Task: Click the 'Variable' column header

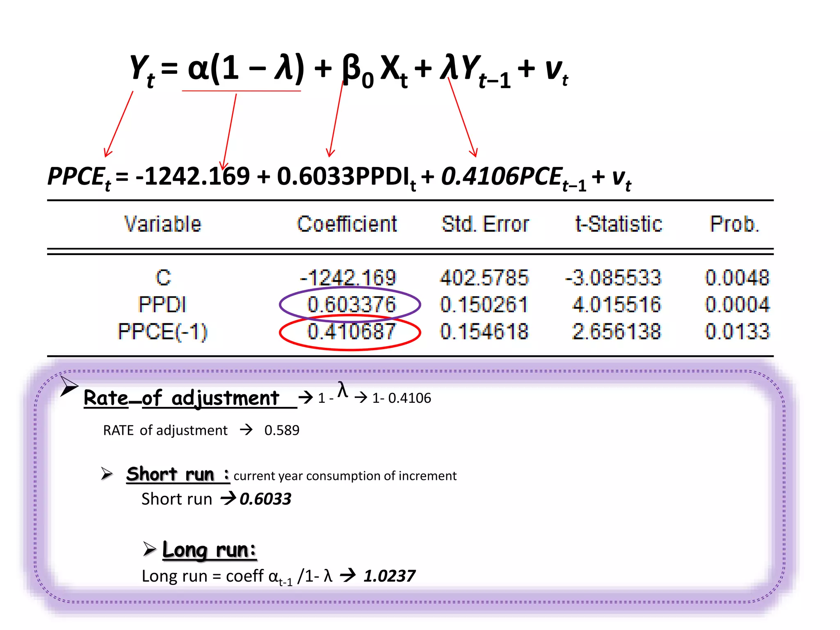Action: point(163,224)
